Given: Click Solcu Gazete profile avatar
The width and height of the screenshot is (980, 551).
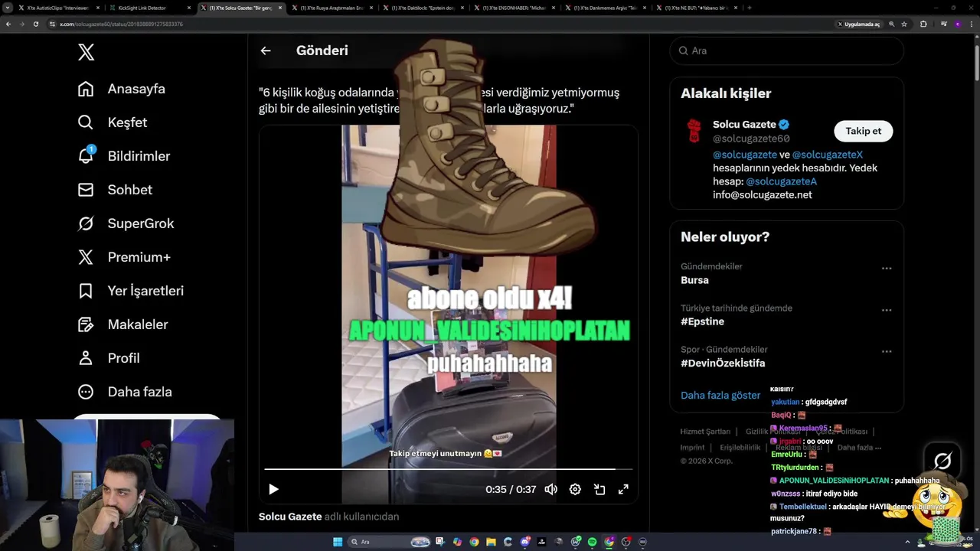Looking at the screenshot, I should 694,131.
